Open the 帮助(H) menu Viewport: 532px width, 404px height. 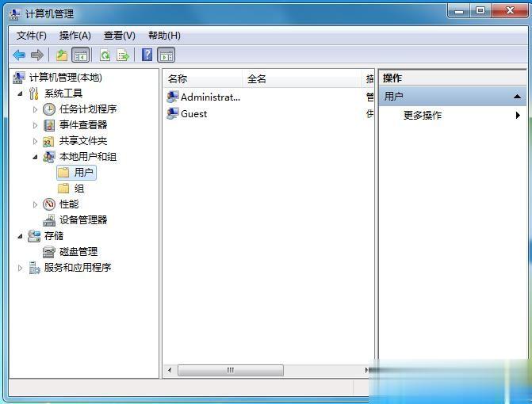tap(164, 35)
